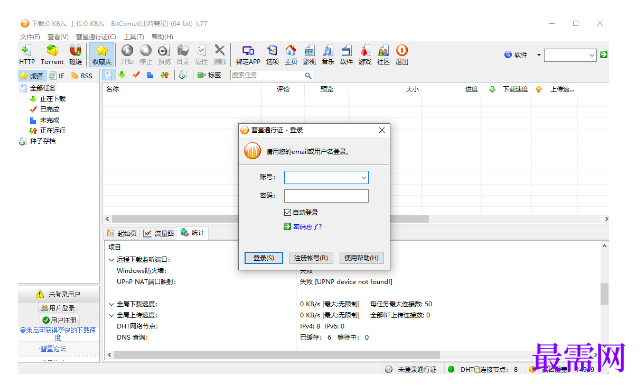Click the green down-arrow task filter icon
This screenshot has height=389, width=644.
(122, 75)
